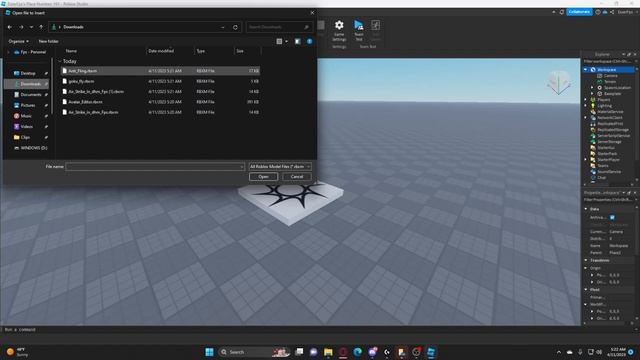Expand the StarterPlayer node arrow
This screenshot has height=360, width=640.
586,160
